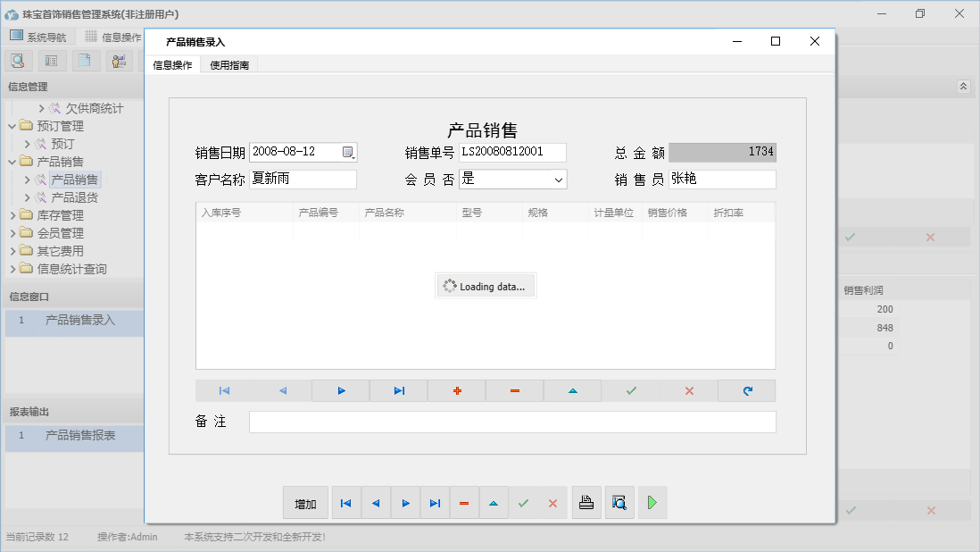The image size is (980, 552).
Task: Click the red plus in grid navigator
Action: [457, 391]
